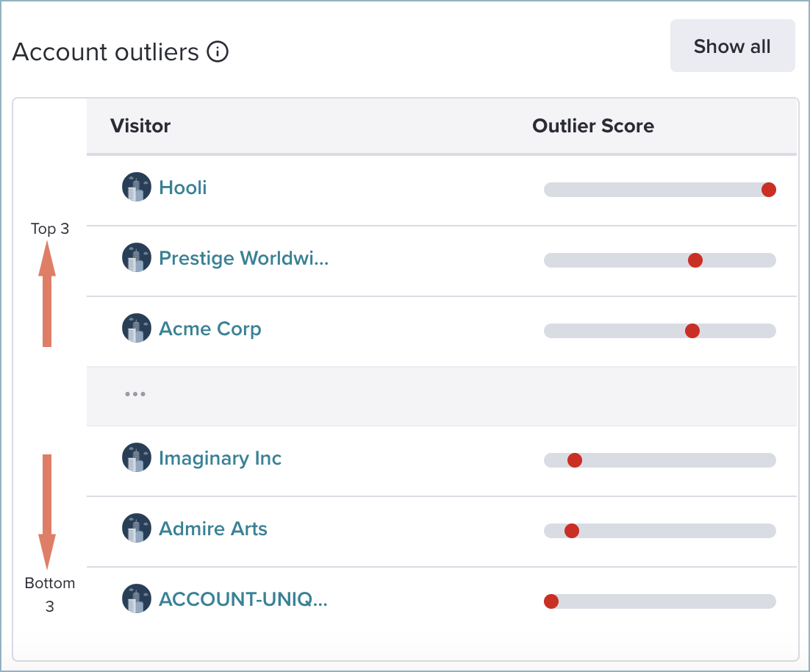The image size is (810, 672).
Task: Open the Imaginary Inc account link
Action: click(220, 458)
